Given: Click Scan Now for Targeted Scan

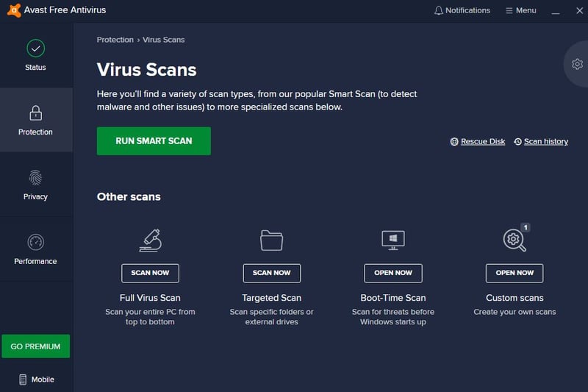Looking at the screenshot, I should coord(271,273).
